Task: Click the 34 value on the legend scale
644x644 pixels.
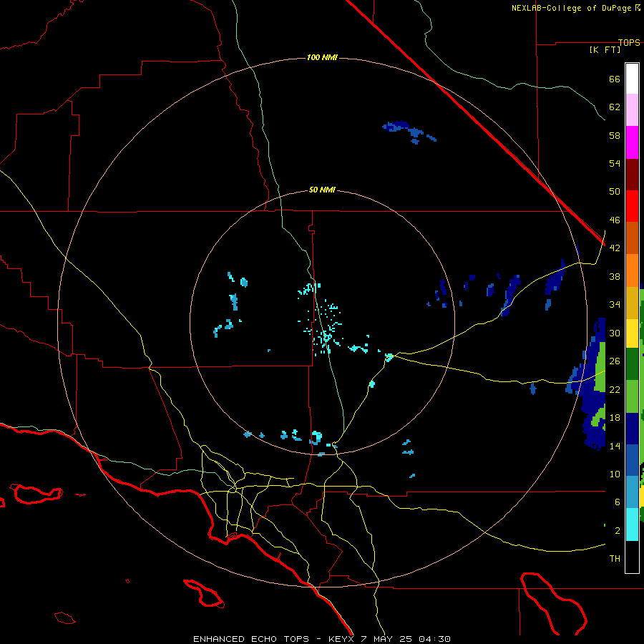Action: click(x=615, y=305)
